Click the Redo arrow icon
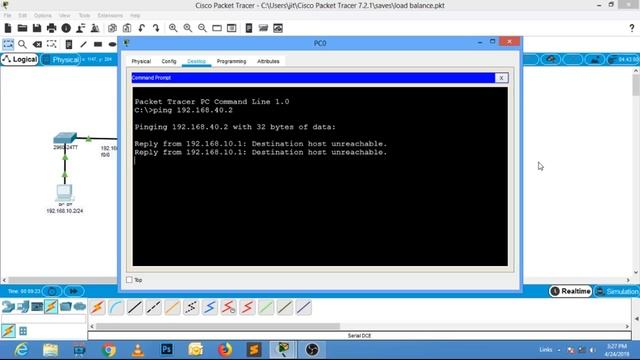Screen dimensions: 640x360 coord(156,28)
